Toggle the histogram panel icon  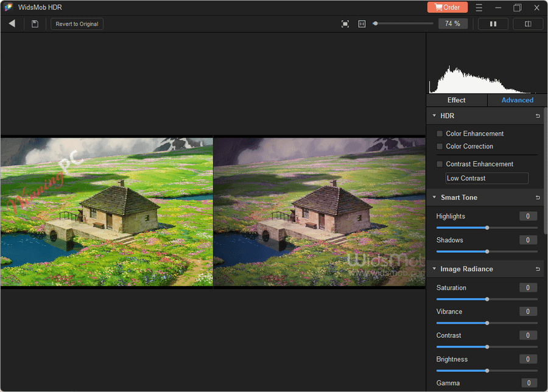point(362,23)
